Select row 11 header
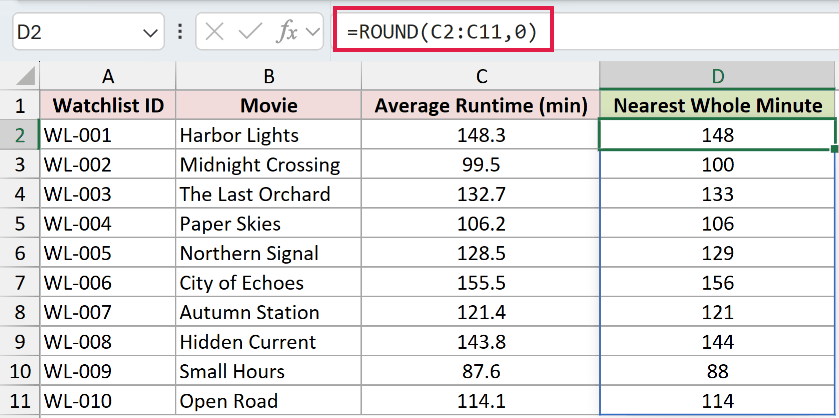 pos(20,401)
